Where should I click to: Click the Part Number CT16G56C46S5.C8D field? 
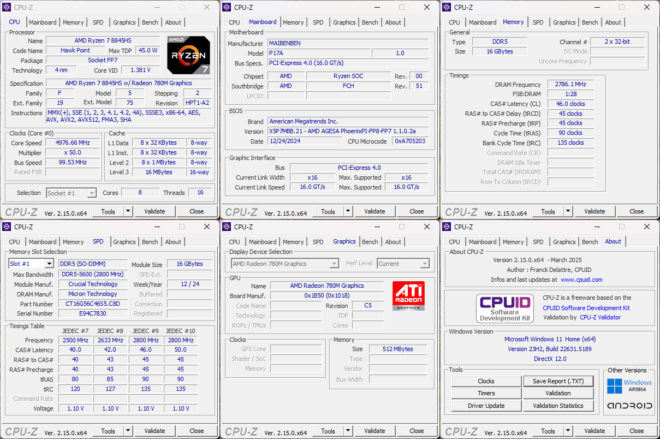point(93,303)
